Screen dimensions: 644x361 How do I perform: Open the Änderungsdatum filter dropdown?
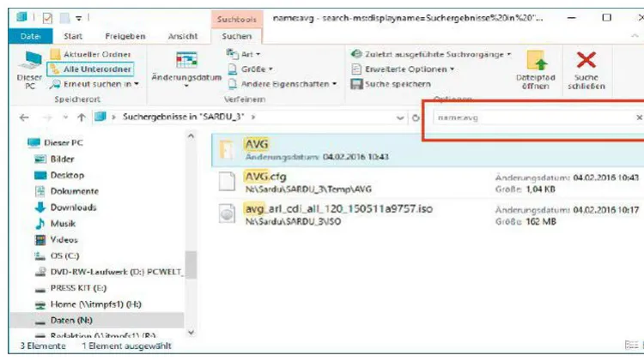(x=186, y=69)
